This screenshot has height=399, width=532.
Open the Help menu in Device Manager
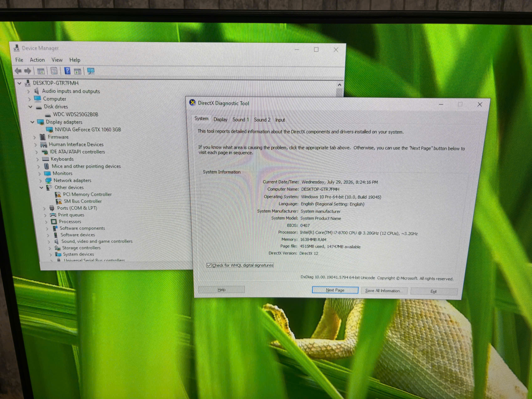point(75,60)
